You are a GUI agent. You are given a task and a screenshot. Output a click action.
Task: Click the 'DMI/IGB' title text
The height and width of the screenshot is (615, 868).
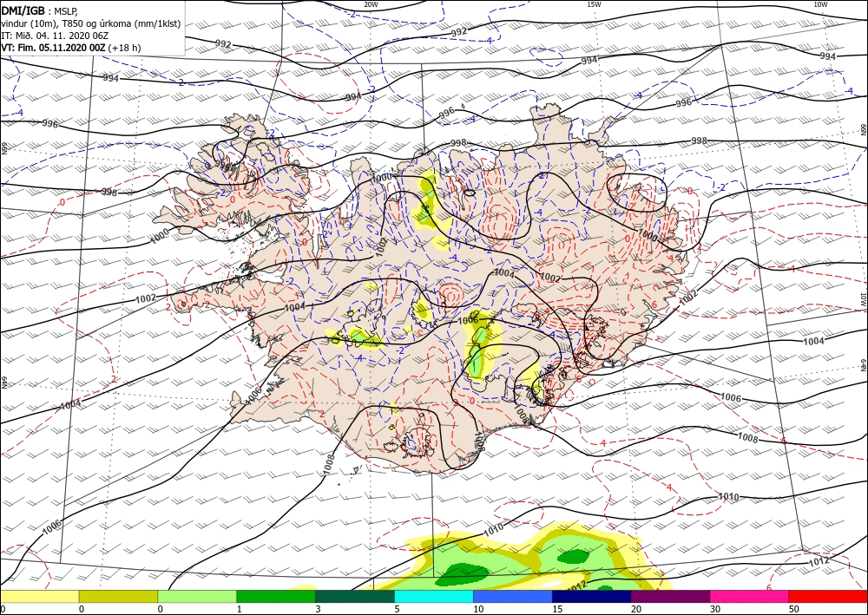click(x=23, y=10)
